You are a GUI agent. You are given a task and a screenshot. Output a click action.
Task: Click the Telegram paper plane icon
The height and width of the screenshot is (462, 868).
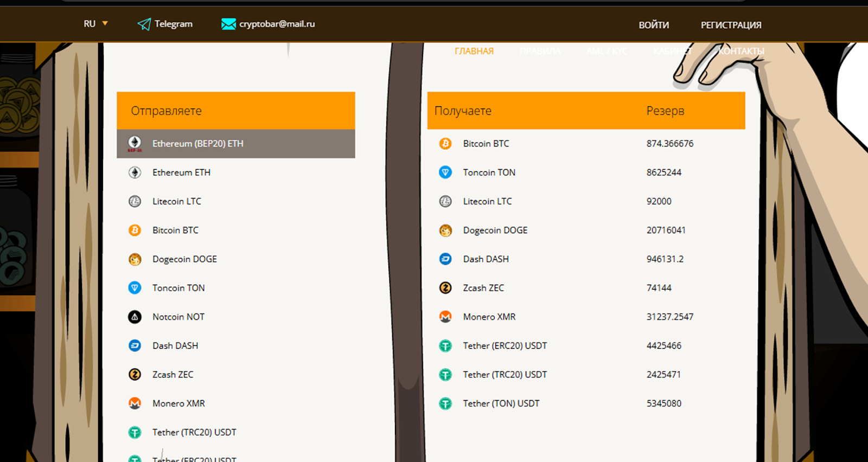(144, 24)
